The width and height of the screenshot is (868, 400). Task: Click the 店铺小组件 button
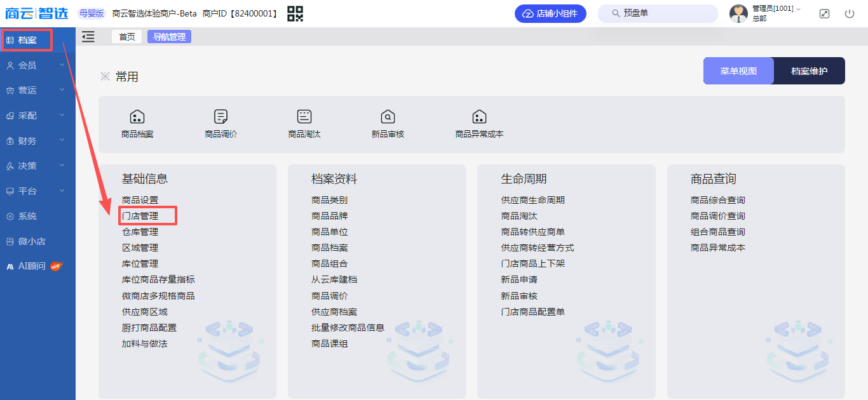pyautogui.click(x=550, y=13)
